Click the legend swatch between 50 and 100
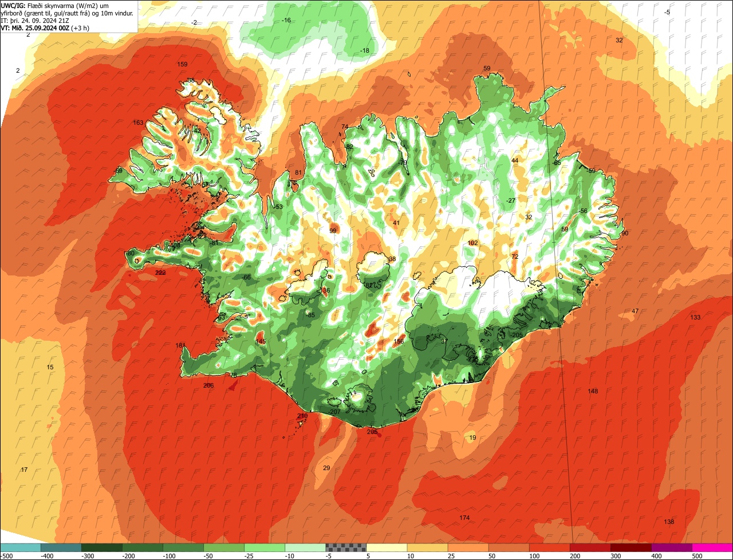Viewport: 733px width, 560px height. [509, 547]
